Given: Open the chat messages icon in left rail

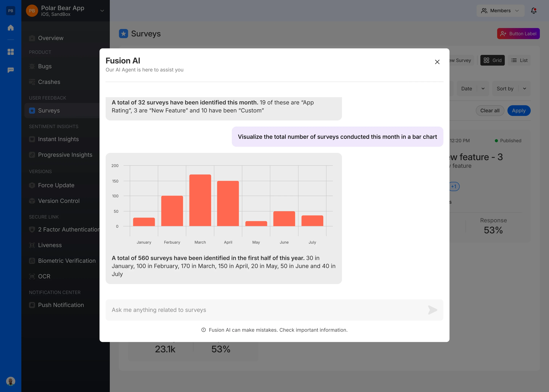Looking at the screenshot, I should point(11,70).
